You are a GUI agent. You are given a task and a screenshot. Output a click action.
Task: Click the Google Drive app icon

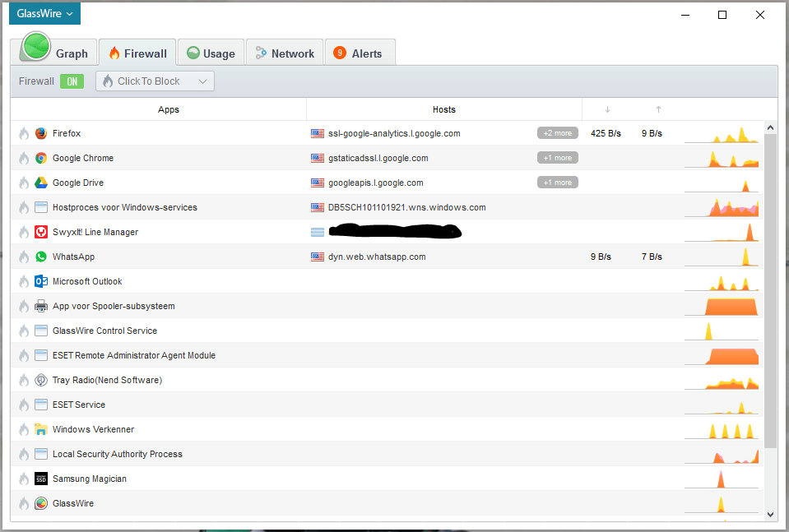click(41, 183)
